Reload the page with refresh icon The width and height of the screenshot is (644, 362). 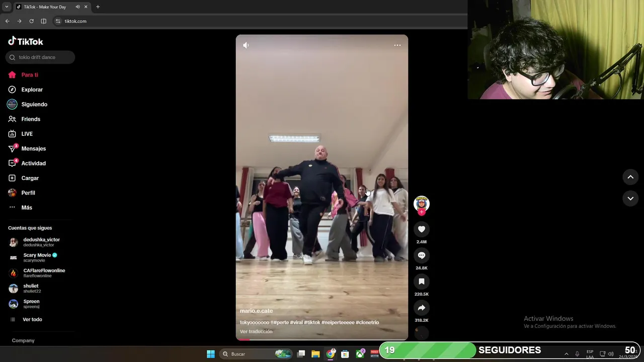coord(31,21)
